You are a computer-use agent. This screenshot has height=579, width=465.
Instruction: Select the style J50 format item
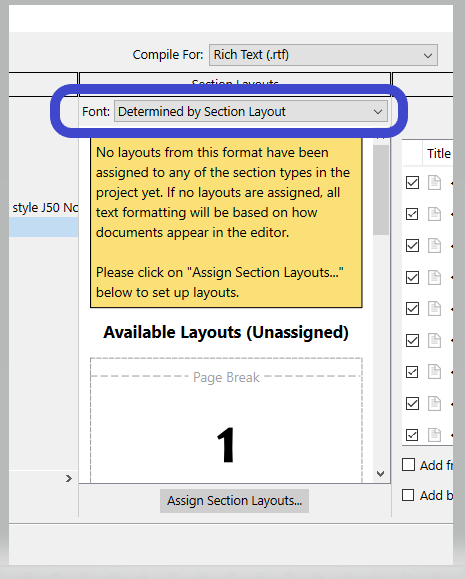(44, 208)
